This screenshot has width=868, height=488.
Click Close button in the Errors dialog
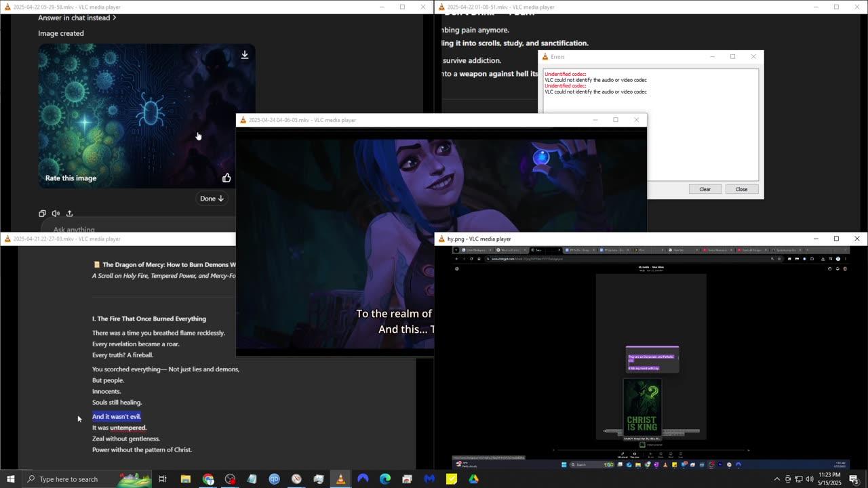(741, 189)
